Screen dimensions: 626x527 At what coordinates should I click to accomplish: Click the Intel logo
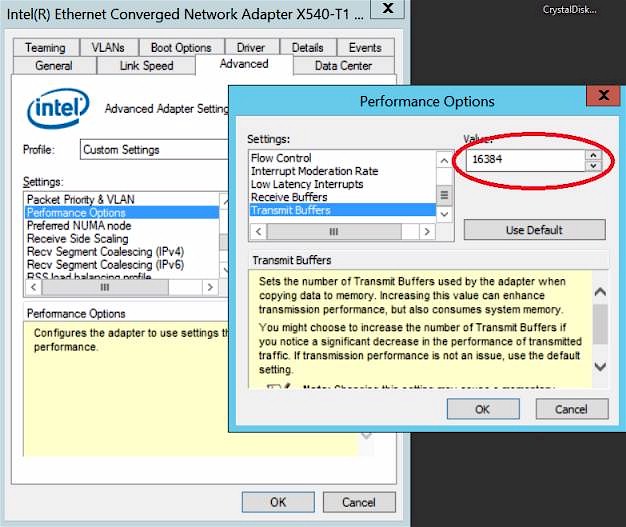pos(58,108)
